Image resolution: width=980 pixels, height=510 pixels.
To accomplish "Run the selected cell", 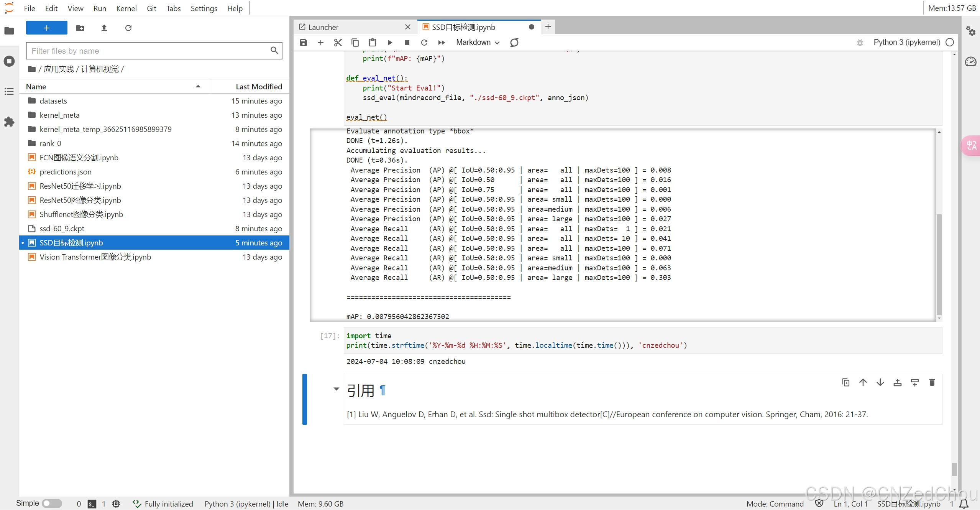I will pyautogui.click(x=390, y=43).
